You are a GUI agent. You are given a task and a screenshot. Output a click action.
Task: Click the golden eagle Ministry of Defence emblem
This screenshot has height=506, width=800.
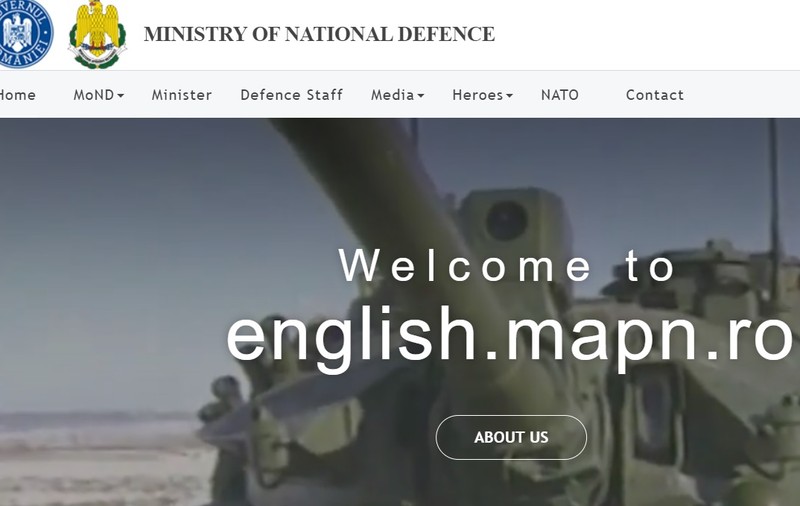97,34
